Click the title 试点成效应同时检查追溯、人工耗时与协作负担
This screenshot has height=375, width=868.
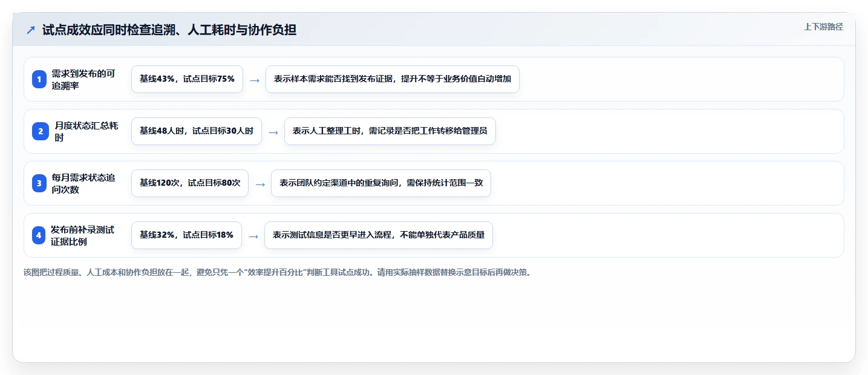(169, 30)
